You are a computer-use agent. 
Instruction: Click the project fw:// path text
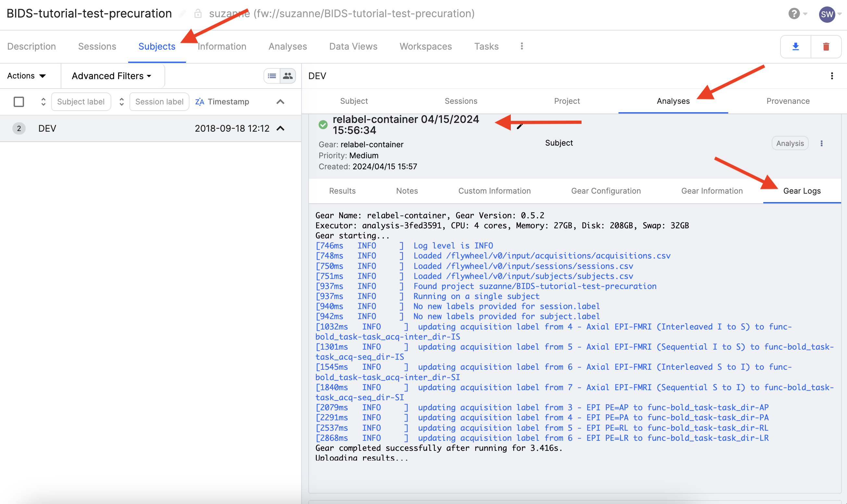click(364, 14)
